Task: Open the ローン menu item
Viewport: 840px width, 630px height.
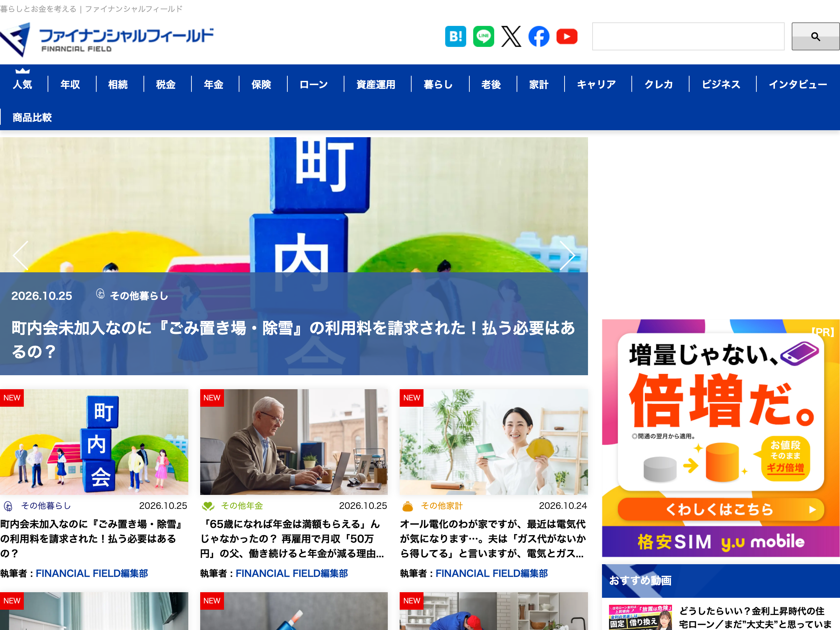Action: [314, 84]
